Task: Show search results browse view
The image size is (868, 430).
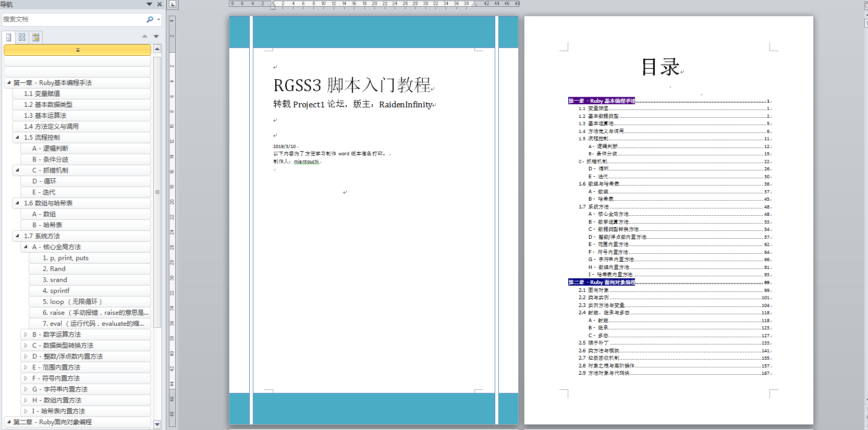Action: point(35,37)
